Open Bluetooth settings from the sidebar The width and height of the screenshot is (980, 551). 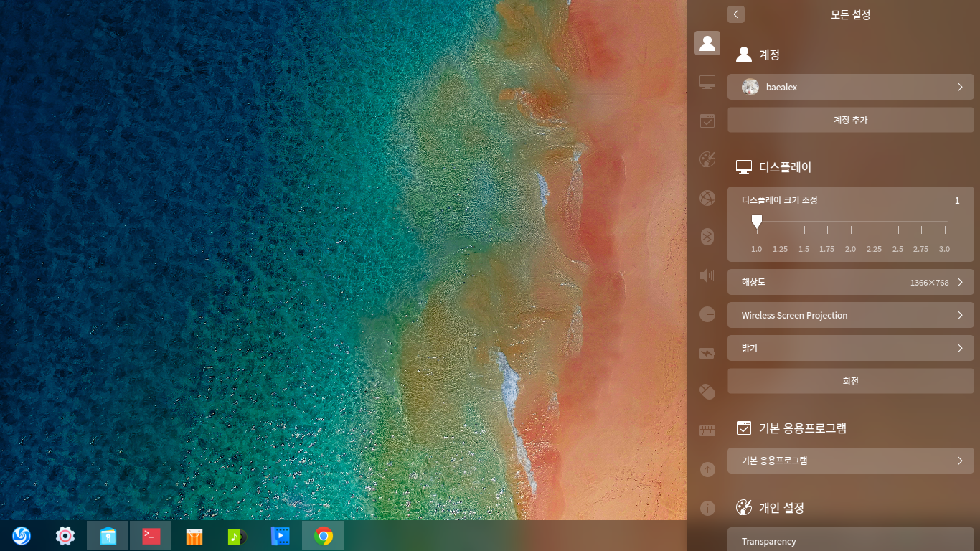707,236
